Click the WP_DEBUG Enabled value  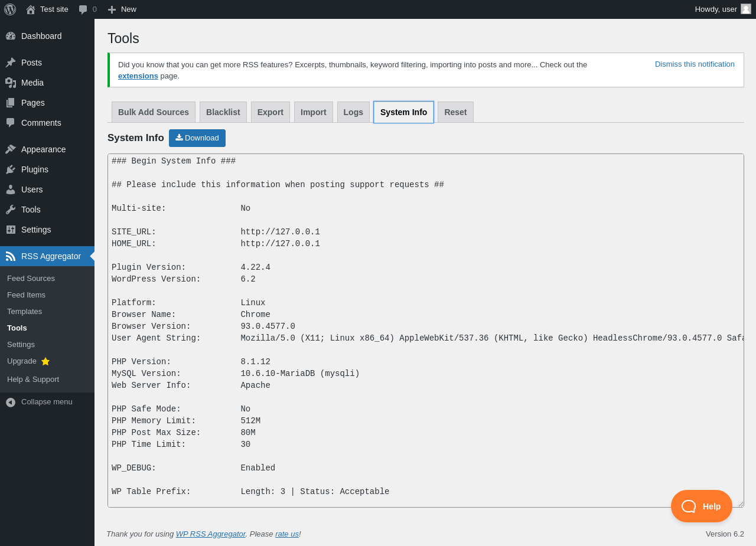258,468
